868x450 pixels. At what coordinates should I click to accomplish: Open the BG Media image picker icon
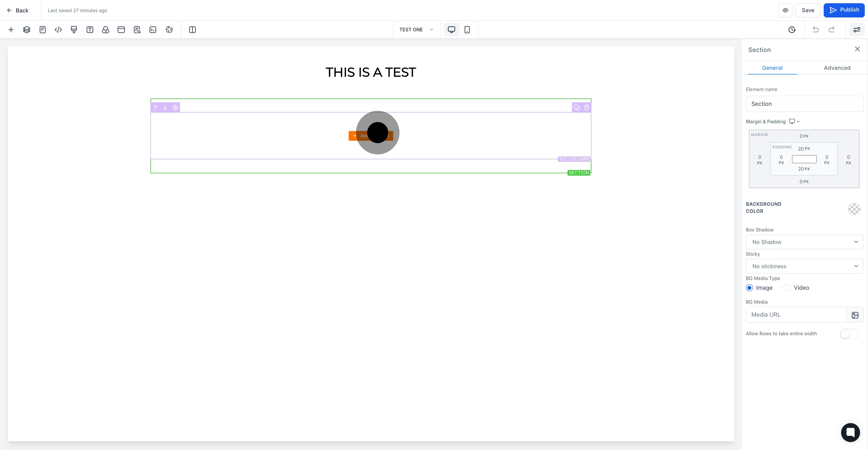pos(855,315)
